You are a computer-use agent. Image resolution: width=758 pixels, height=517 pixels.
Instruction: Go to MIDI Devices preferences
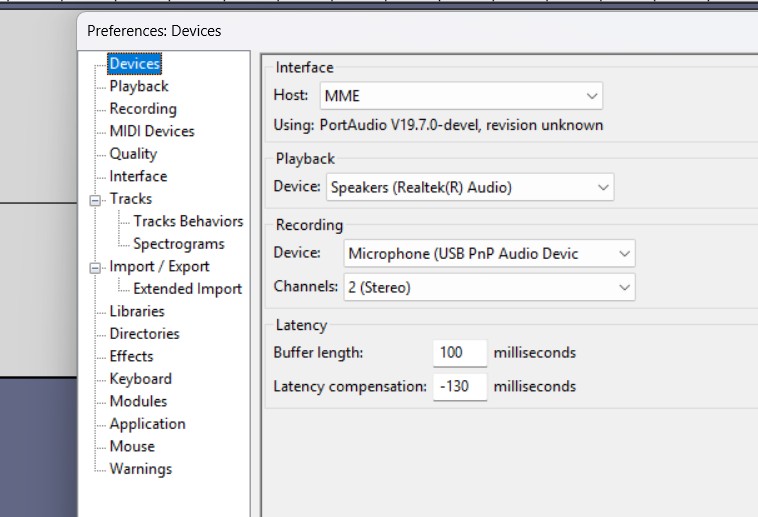point(152,131)
